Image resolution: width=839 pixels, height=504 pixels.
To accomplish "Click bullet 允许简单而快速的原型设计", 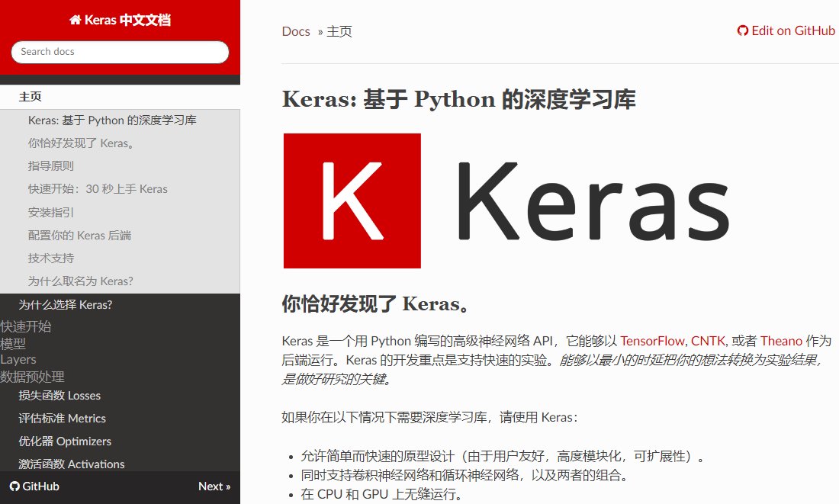I will pyautogui.click(x=503, y=457).
